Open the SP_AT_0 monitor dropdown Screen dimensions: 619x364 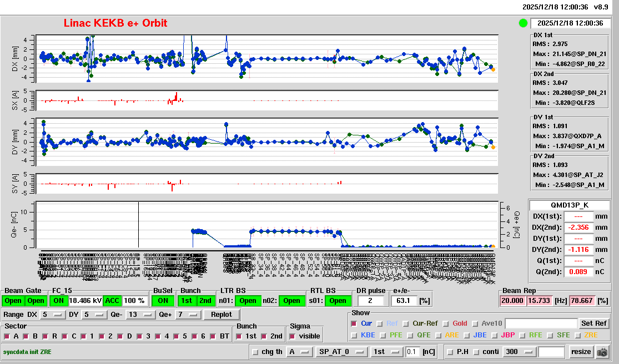[x=341, y=352]
